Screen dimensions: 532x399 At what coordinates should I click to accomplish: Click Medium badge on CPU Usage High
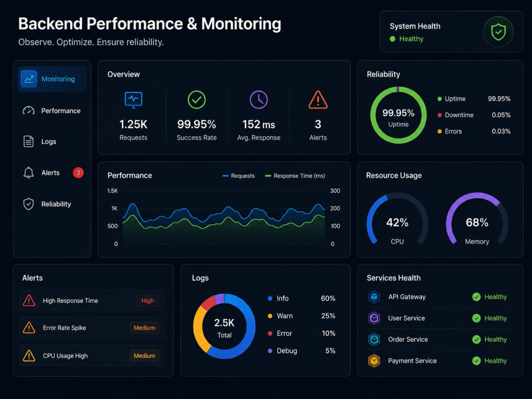point(144,355)
